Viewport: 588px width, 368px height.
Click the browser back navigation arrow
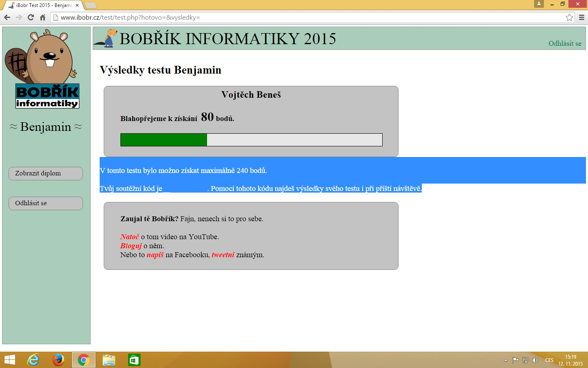coord(7,17)
